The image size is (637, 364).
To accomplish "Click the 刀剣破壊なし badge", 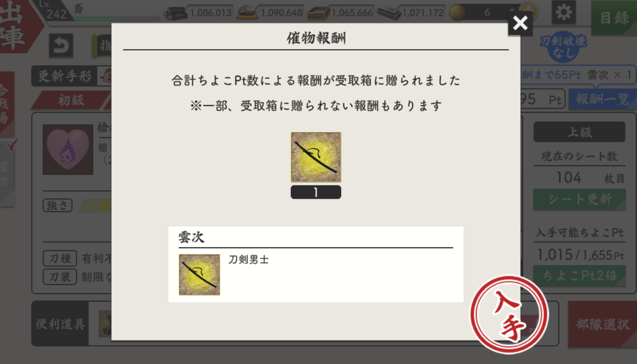I will 563,47.
